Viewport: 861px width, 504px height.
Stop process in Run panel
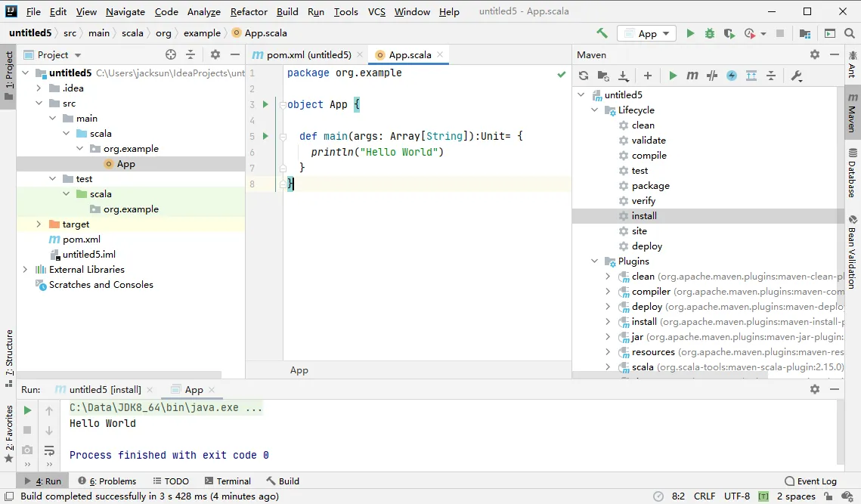[27, 431]
